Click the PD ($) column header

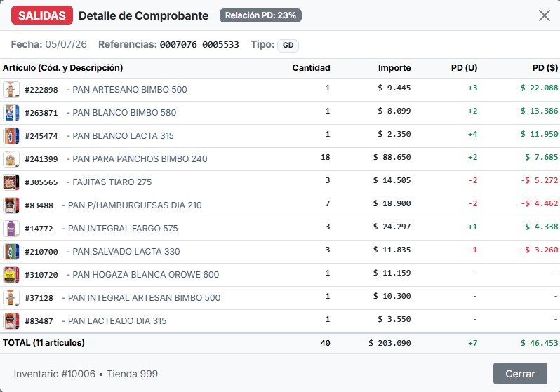coord(545,68)
